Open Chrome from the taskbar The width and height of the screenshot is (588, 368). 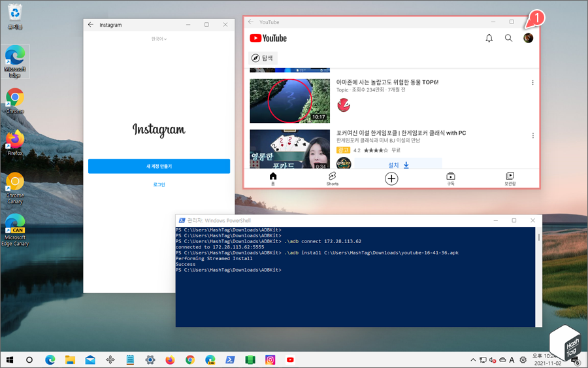pyautogui.click(x=190, y=360)
